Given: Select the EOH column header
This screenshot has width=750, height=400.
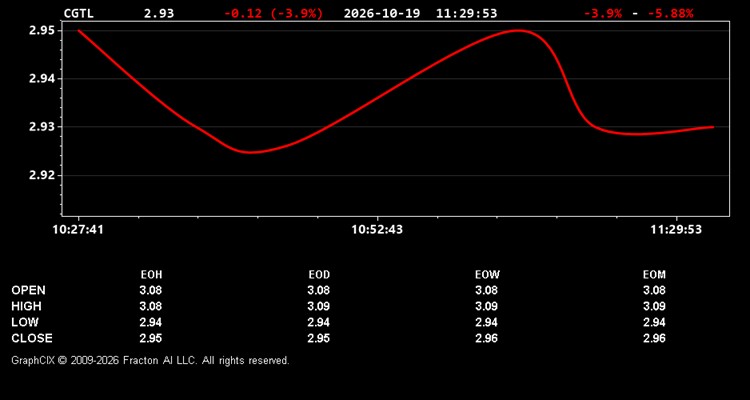Looking at the screenshot, I should [x=151, y=275].
